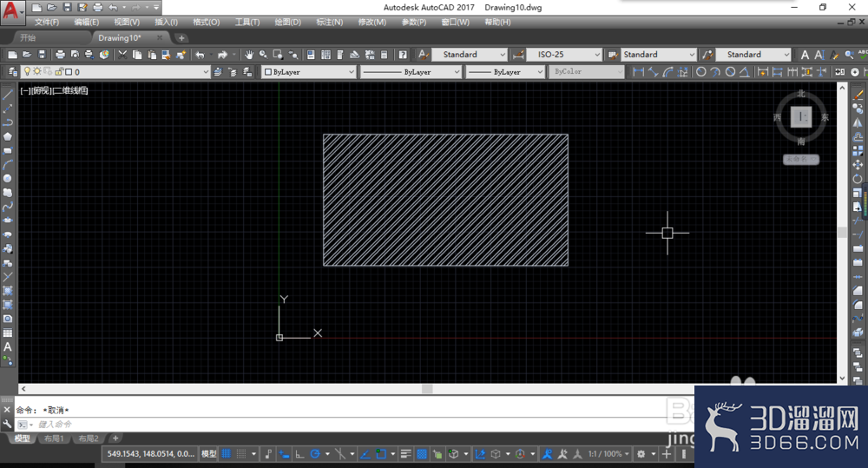This screenshot has height=468, width=868.
Task: Open the 视图(V) menu
Action: [127, 23]
